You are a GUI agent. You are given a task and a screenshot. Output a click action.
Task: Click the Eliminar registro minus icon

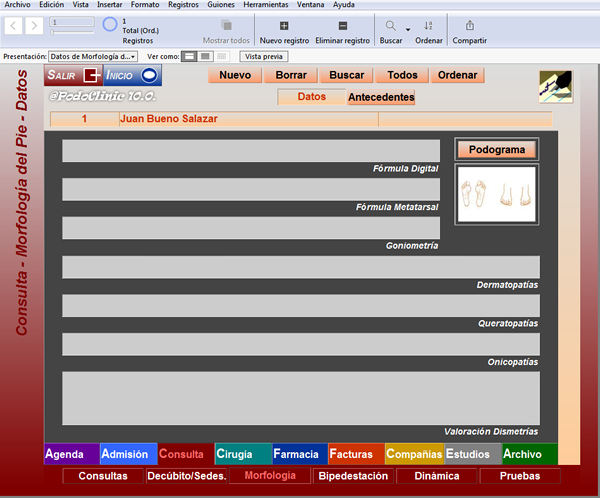point(343,26)
